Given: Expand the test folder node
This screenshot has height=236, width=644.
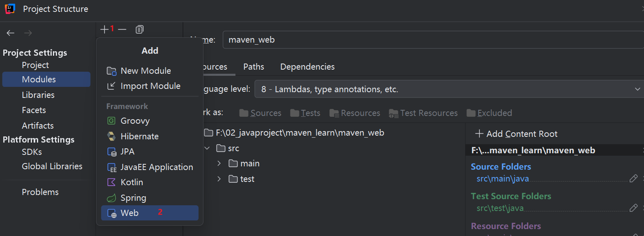Looking at the screenshot, I should click(219, 179).
